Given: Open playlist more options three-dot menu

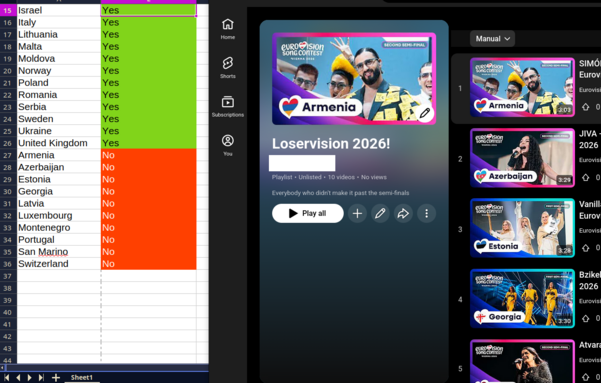Looking at the screenshot, I should [426, 214].
